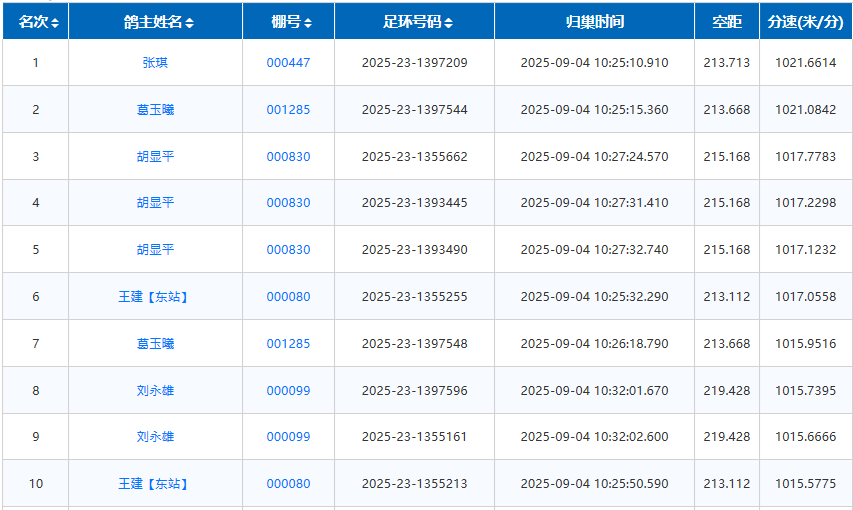Open owner 张琪 in rank 1

click(155, 63)
